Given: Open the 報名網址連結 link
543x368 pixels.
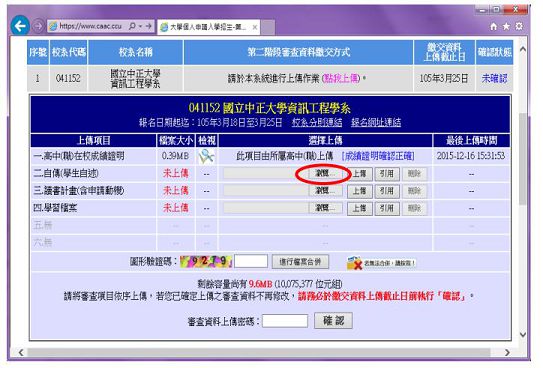Looking at the screenshot, I should click(x=376, y=122).
